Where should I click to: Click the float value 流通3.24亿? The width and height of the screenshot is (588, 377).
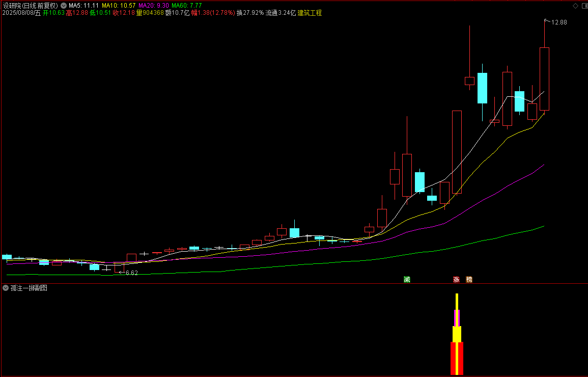(x=281, y=13)
